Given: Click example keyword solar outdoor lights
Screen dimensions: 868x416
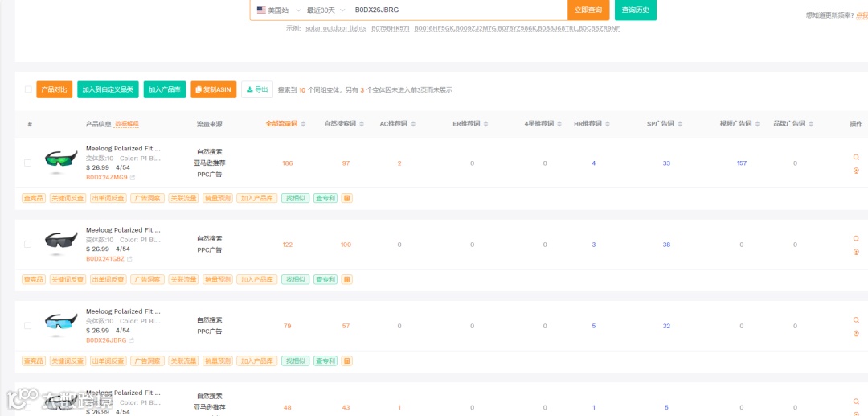Looking at the screenshot, I should pyautogui.click(x=335, y=27).
